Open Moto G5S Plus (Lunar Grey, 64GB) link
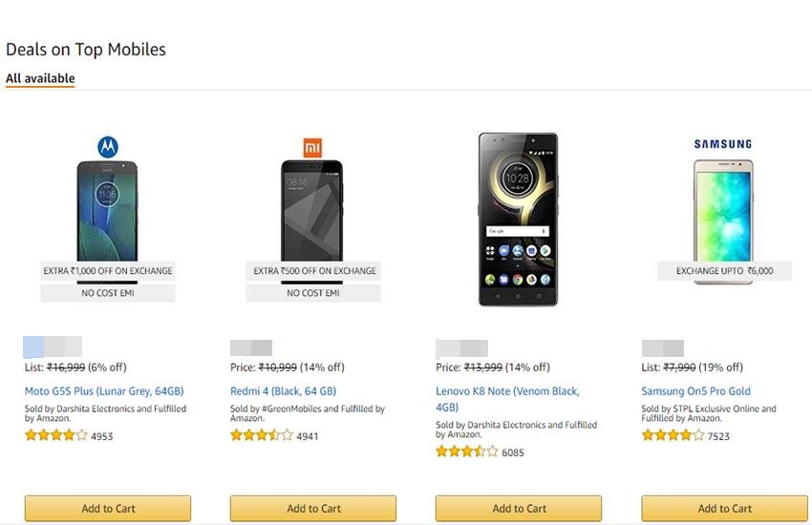Screen dimensions: 812x525 (104, 391)
